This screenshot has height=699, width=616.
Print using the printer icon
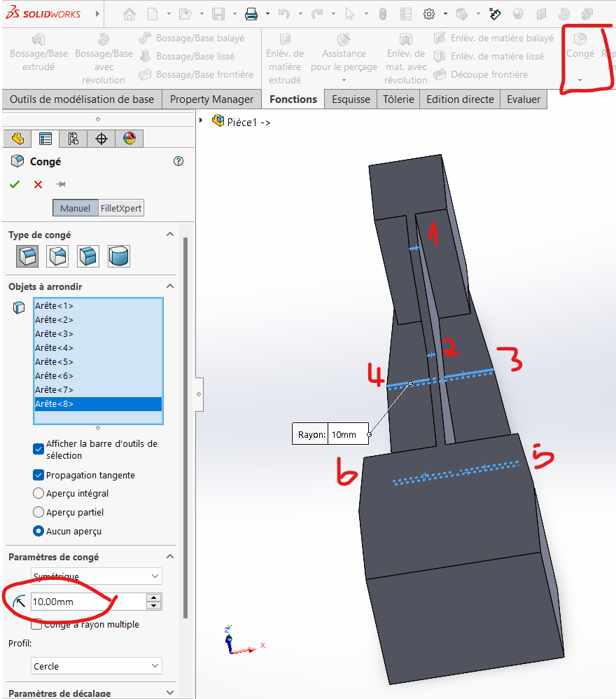251,14
